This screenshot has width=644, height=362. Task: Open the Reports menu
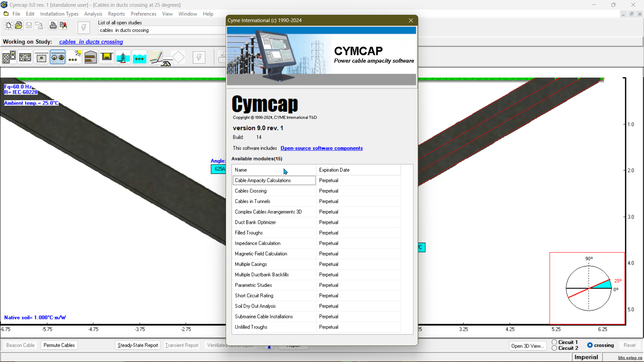coord(116,14)
